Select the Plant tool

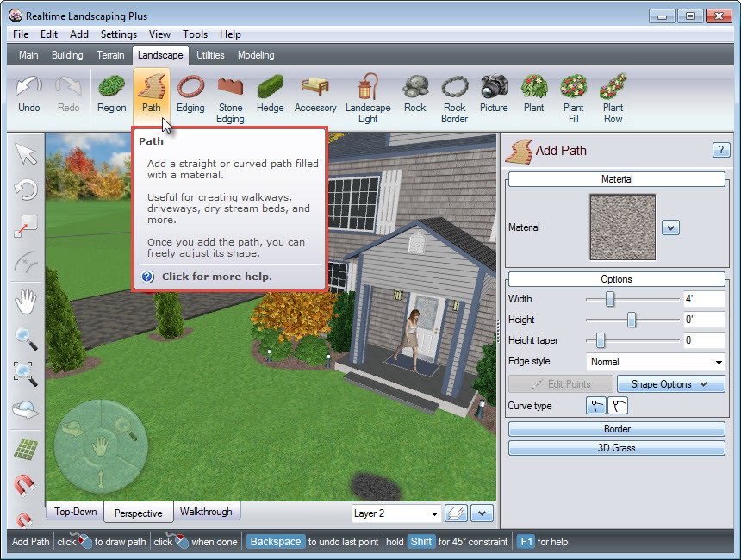(x=533, y=94)
